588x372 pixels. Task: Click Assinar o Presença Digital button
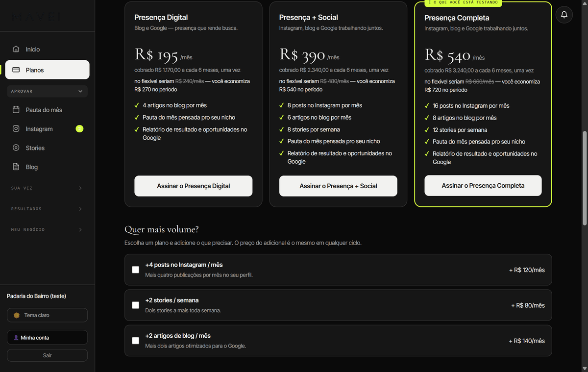(x=194, y=186)
